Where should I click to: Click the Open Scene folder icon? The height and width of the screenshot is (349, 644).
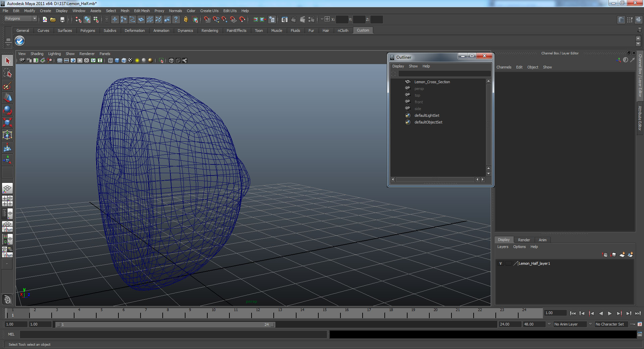tap(53, 19)
